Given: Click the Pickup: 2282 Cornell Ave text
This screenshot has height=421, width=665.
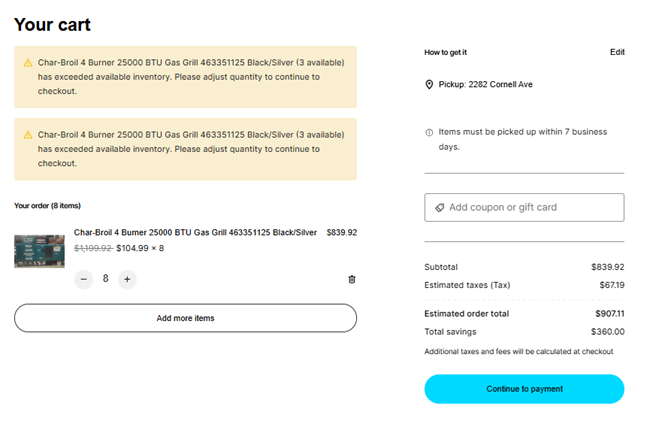Looking at the screenshot, I should click(485, 85).
